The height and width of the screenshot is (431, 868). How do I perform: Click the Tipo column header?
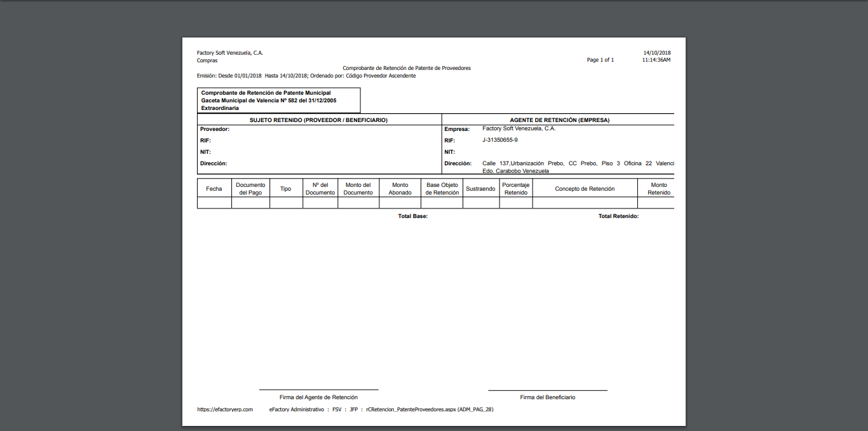click(x=286, y=188)
